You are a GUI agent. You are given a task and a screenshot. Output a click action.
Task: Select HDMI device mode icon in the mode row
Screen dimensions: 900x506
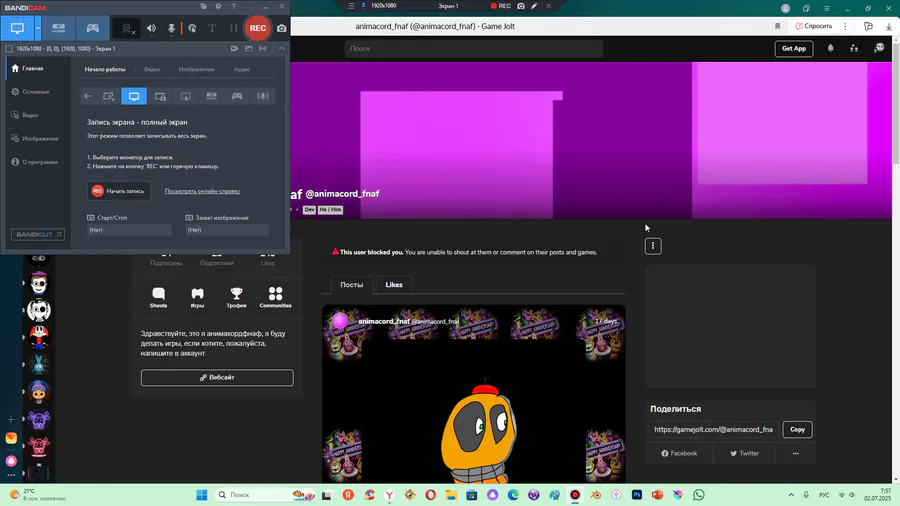[211, 96]
